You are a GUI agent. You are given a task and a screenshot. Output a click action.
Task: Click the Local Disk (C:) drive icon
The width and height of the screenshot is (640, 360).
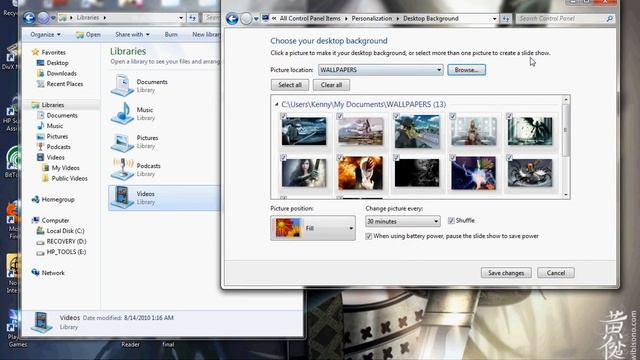(40, 231)
